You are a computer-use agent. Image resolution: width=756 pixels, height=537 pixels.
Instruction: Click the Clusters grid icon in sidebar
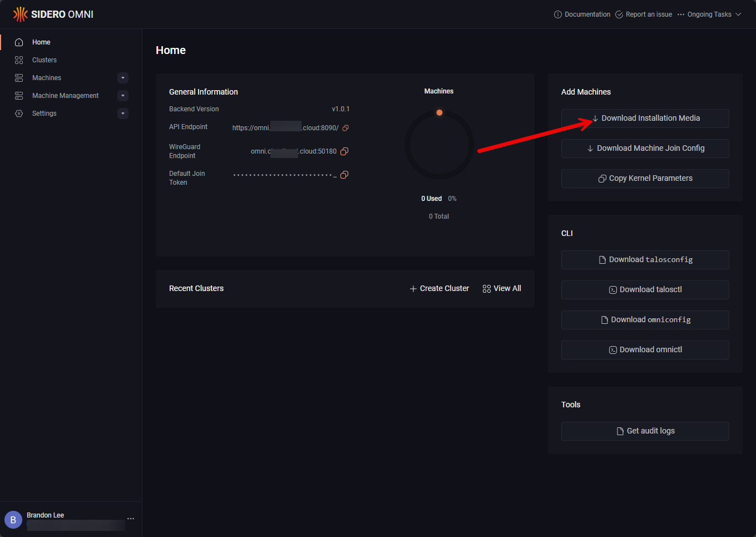[x=19, y=60]
